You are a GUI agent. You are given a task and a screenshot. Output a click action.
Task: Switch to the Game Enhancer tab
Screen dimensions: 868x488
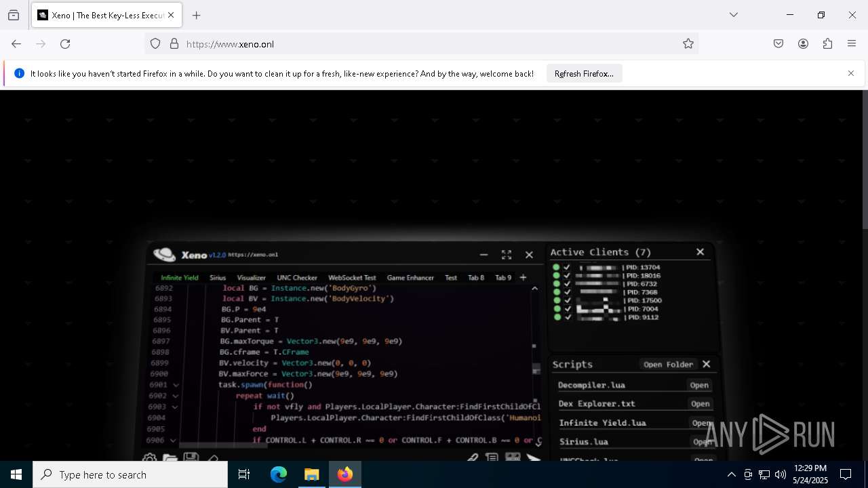[410, 278]
